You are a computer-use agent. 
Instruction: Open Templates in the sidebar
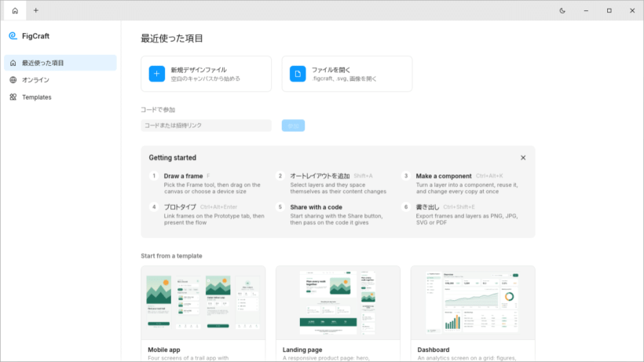60,97
